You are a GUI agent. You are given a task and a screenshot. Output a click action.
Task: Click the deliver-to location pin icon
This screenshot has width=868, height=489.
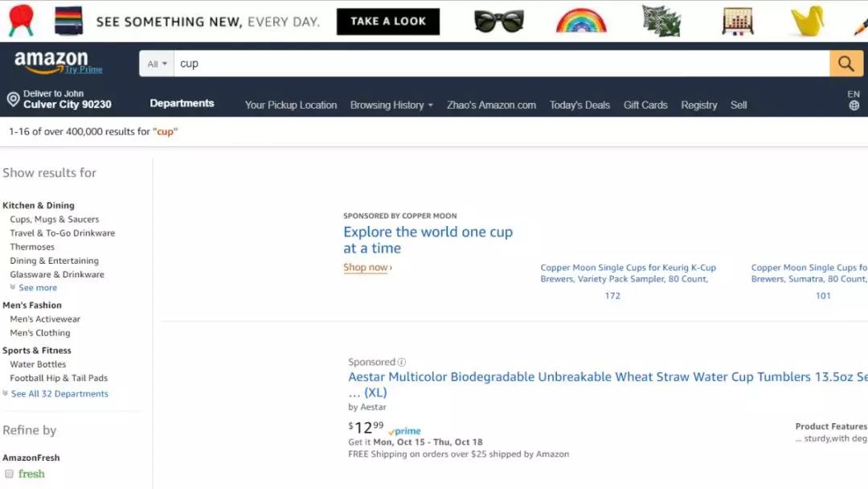[x=13, y=100]
